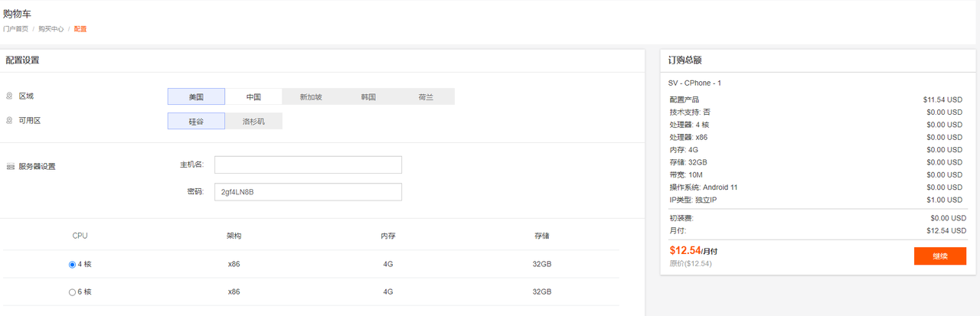Select the 6 核 CPU radio button
The image size is (980, 316).
click(72, 292)
